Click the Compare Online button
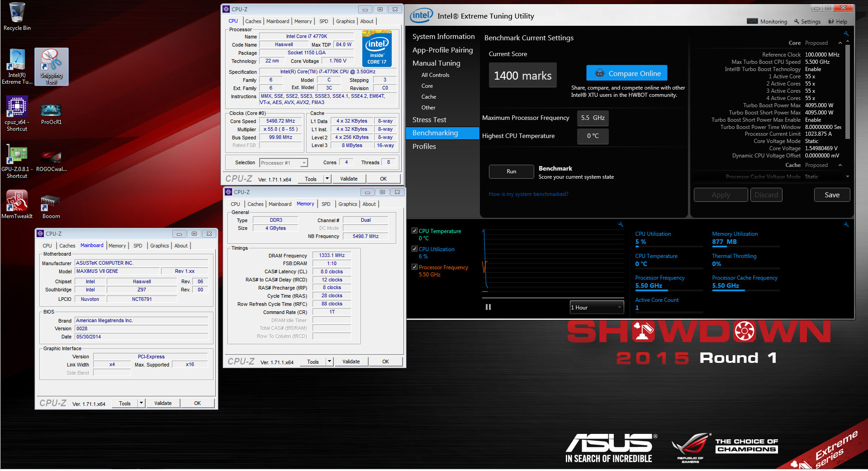The image size is (868, 471). pyautogui.click(x=627, y=73)
